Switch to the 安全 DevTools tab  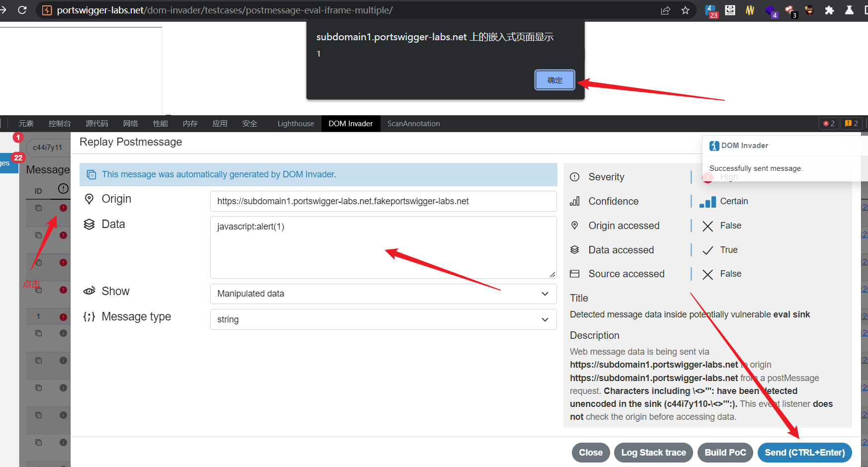point(250,124)
